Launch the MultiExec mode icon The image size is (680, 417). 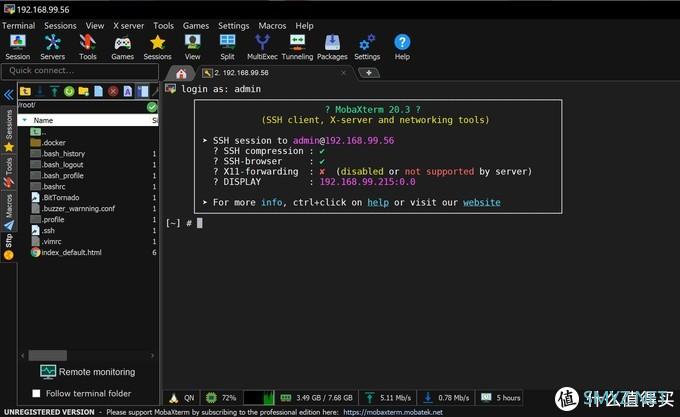(x=262, y=47)
